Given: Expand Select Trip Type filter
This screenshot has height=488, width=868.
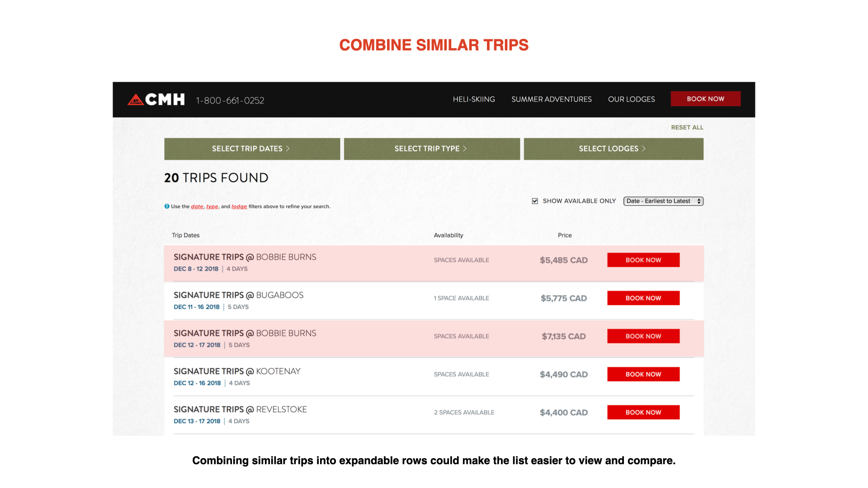Looking at the screenshot, I should tap(432, 149).
